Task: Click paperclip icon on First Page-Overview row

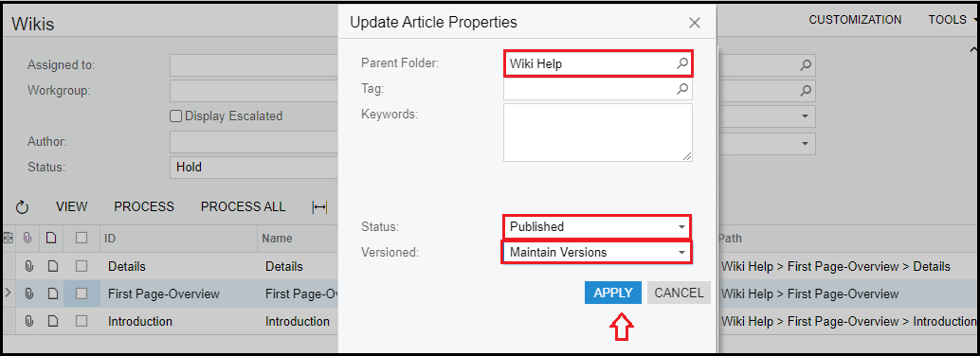Action: (28, 294)
